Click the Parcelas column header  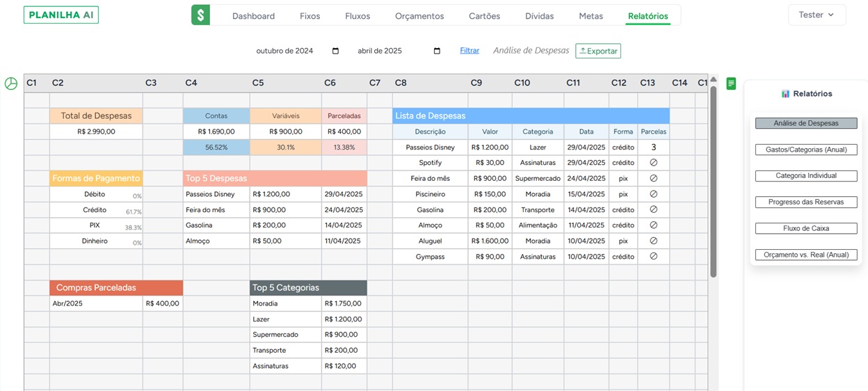click(x=653, y=131)
